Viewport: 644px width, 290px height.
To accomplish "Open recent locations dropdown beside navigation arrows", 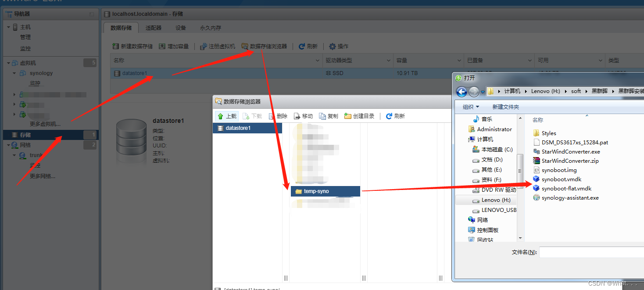I will (x=483, y=92).
